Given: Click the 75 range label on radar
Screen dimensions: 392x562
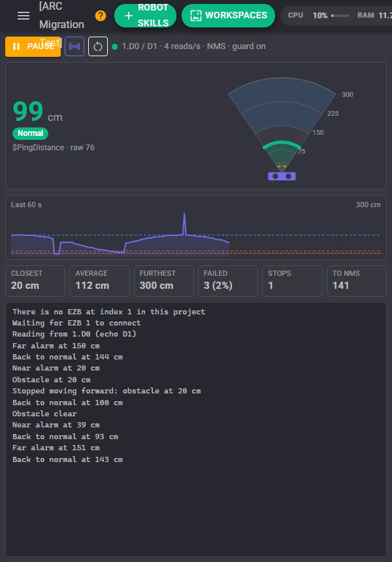Looking at the screenshot, I should 302,152.
